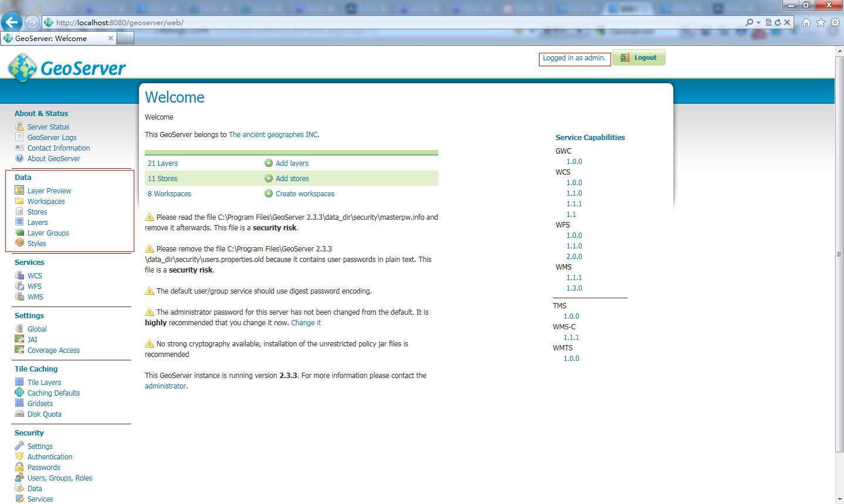The width and height of the screenshot is (844, 504).
Task: Refresh the page with reload icon
Action: [778, 22]
